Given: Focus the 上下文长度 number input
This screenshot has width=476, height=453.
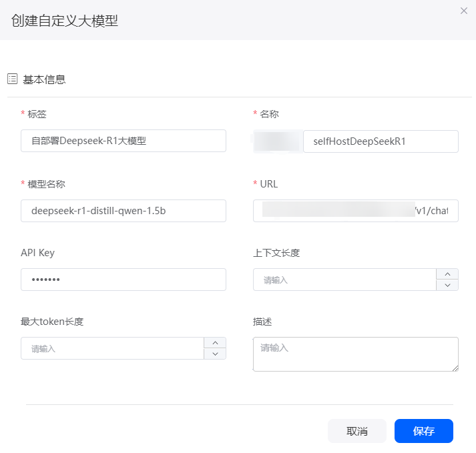Looking at the screenshot, I should pyautogui.click(x=345, y=280).
